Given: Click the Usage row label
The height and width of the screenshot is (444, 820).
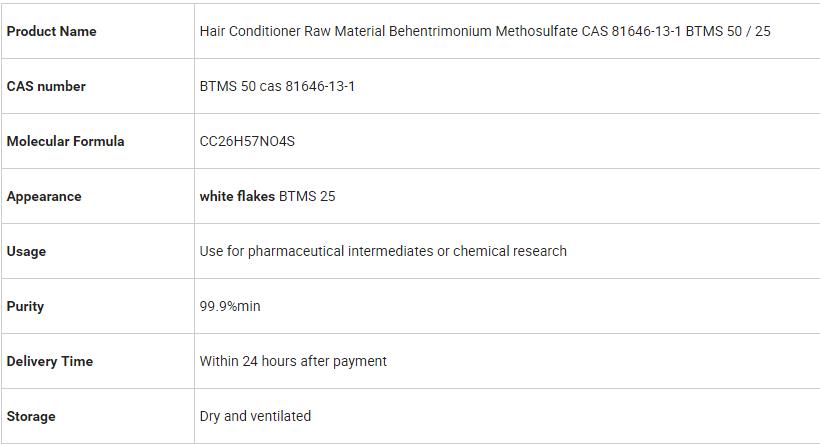Looking at the screenshot, I should (x=26, y=251).
